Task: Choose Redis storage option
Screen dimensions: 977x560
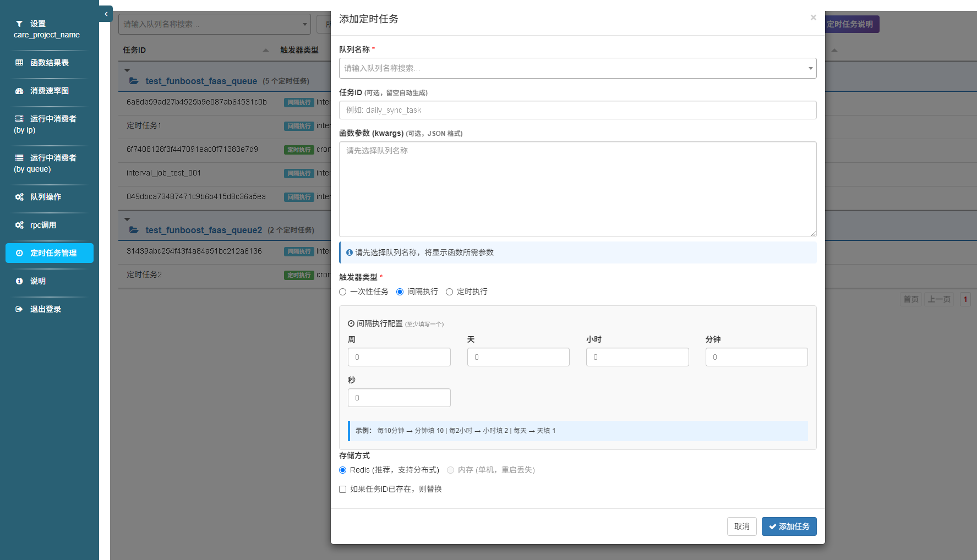Action: point(343,470)
